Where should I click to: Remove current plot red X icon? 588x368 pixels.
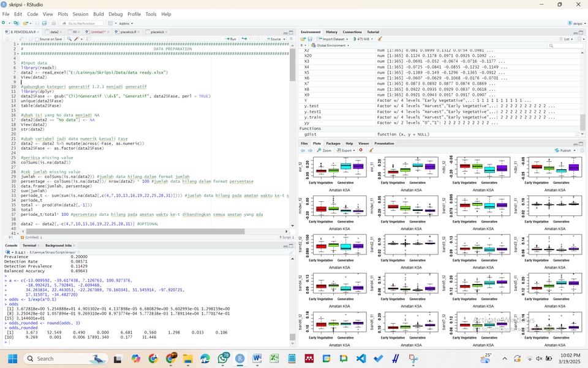pos(361,150)
